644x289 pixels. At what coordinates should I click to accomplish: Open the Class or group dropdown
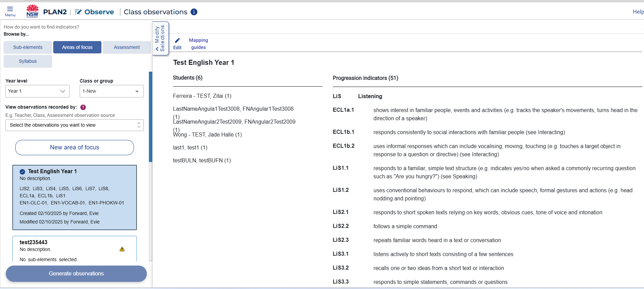tap(112, 91)
